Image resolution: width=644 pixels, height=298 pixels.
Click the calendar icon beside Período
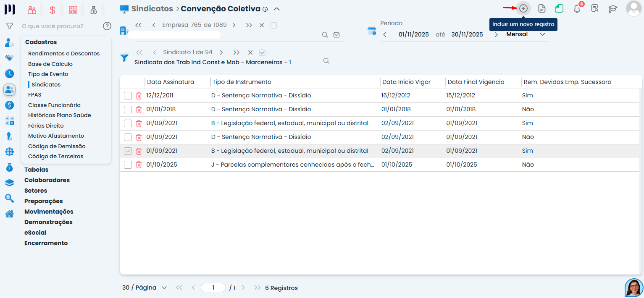(372, 30)
